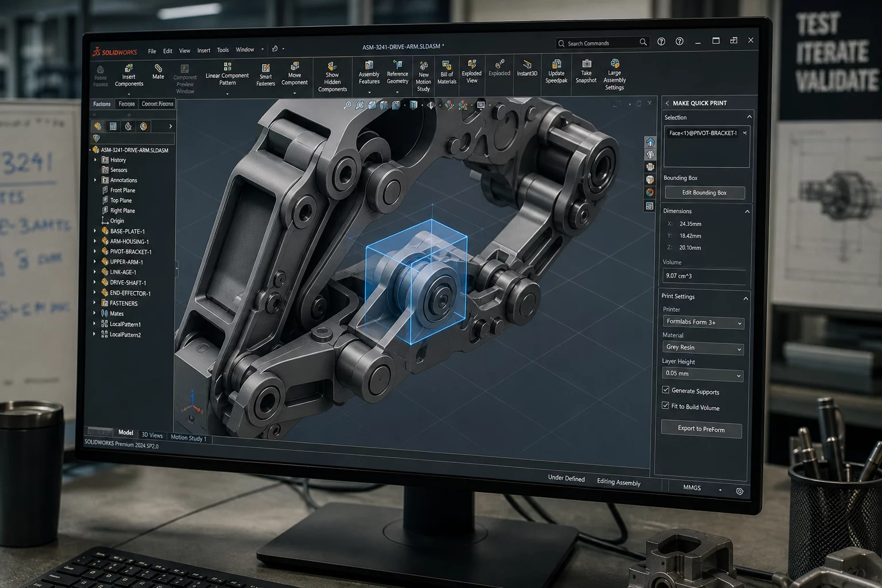Select the FASTENERS folder in the tree

(x=123, y=303)
